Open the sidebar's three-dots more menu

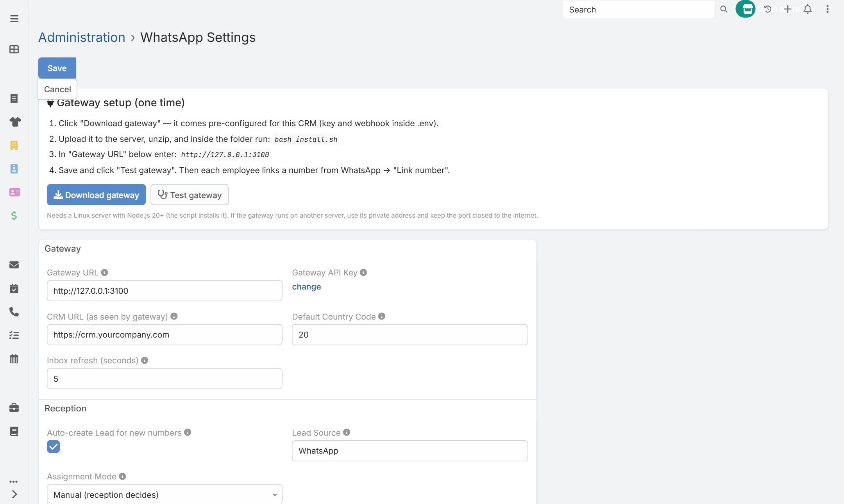[14, 482]
